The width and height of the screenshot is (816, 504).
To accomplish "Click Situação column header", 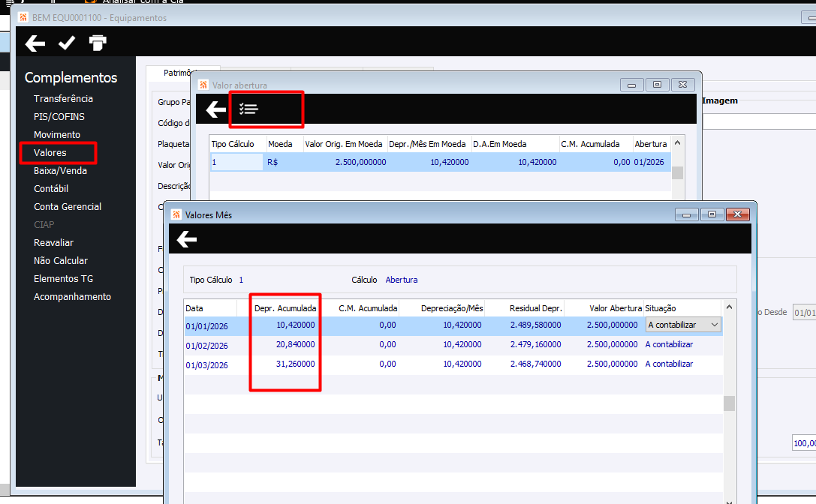I will click(x=661, y=308).
